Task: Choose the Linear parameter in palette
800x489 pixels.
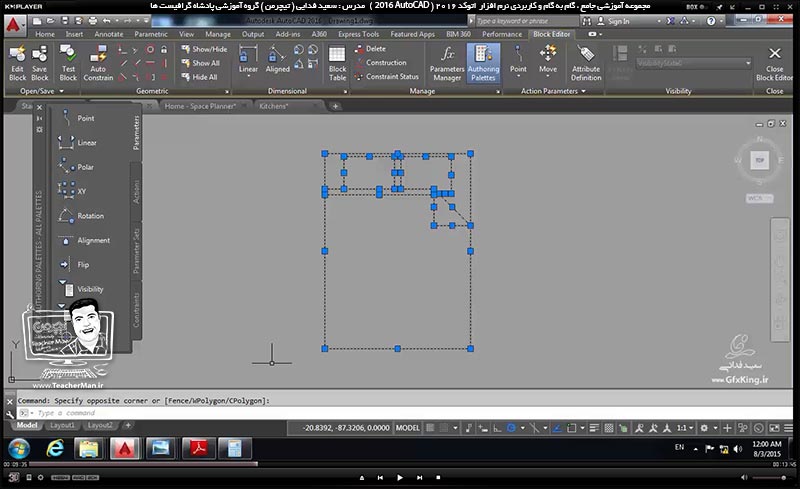Action: pos(78,142)
